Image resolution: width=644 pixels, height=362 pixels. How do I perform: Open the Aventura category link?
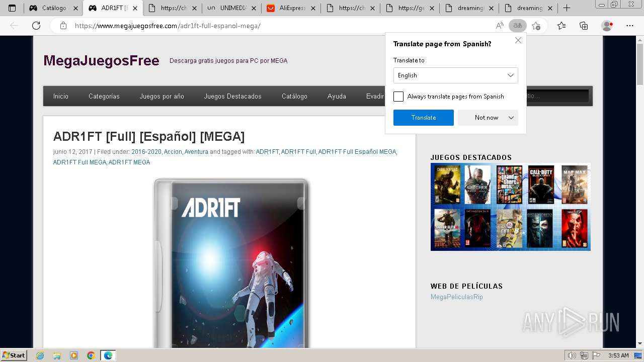point(196,152)
